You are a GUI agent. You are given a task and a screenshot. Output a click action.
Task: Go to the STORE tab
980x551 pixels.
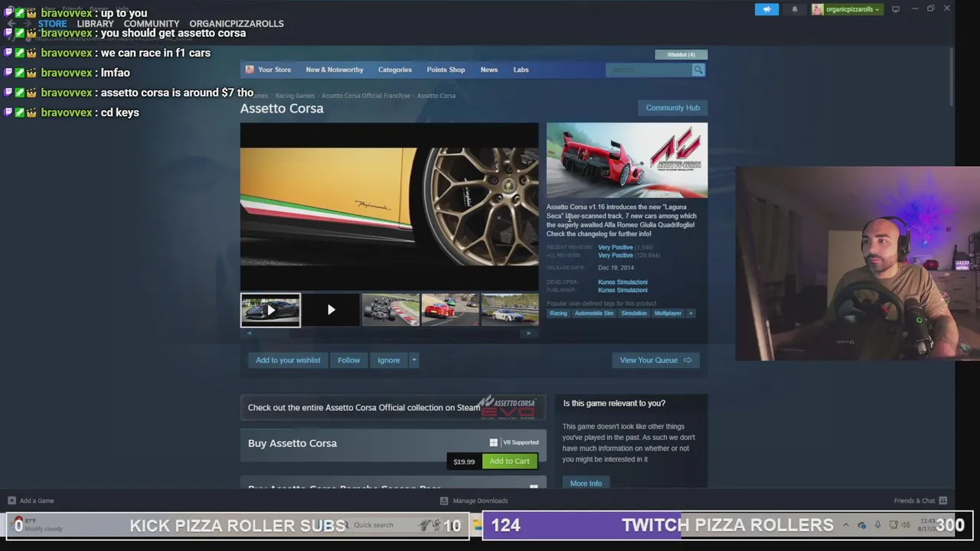point(53,24)
